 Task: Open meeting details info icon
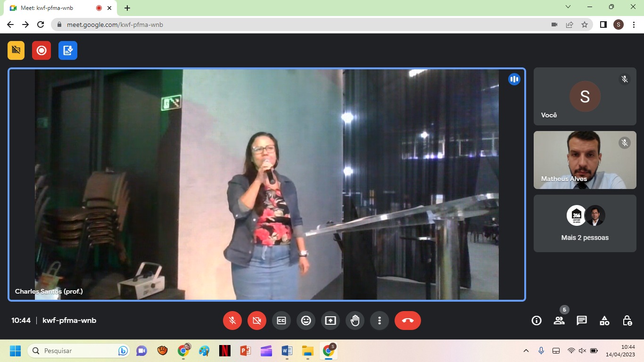pyautogui.click(x=537, y=321)
